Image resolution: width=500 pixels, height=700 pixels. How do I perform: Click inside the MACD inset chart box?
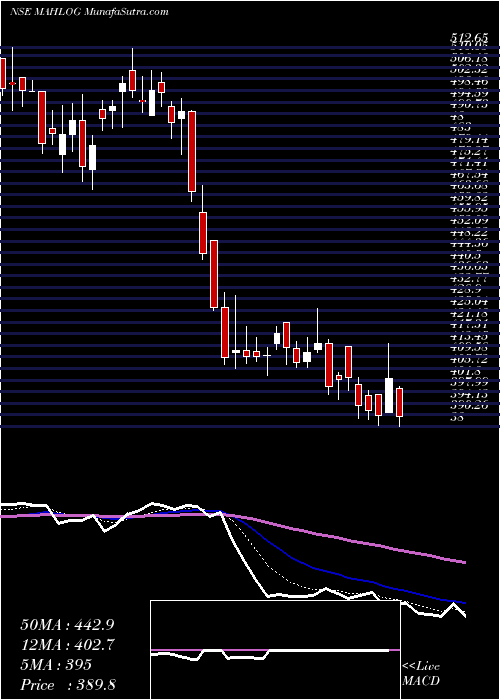point(275,650)
